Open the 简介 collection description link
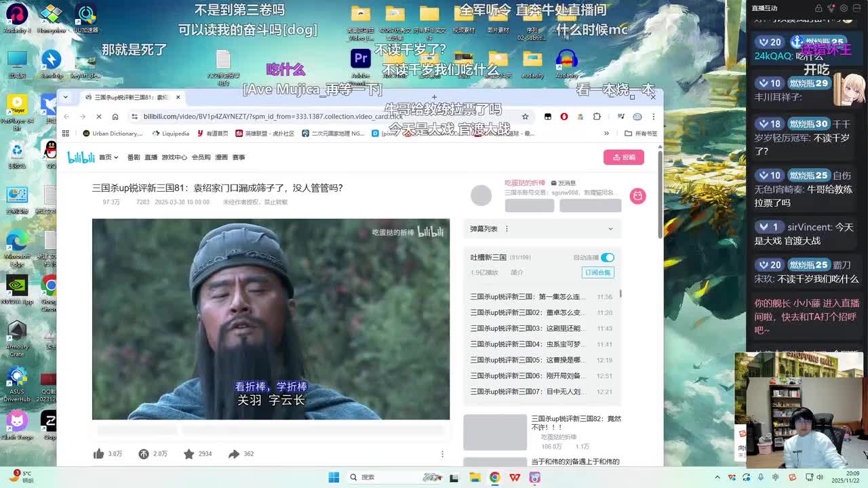This screenshot has height=488, width=868. coord(517,272)
